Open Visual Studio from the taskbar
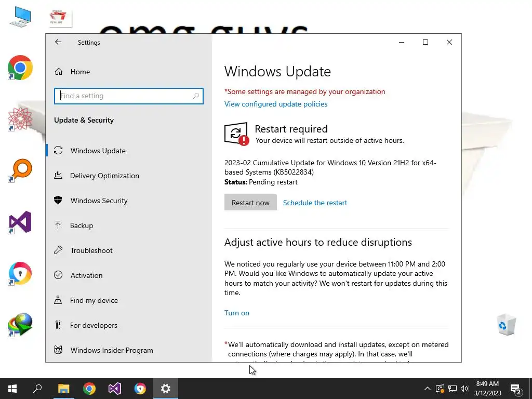This screenshot has width=532, height=399. click(115, 389)
